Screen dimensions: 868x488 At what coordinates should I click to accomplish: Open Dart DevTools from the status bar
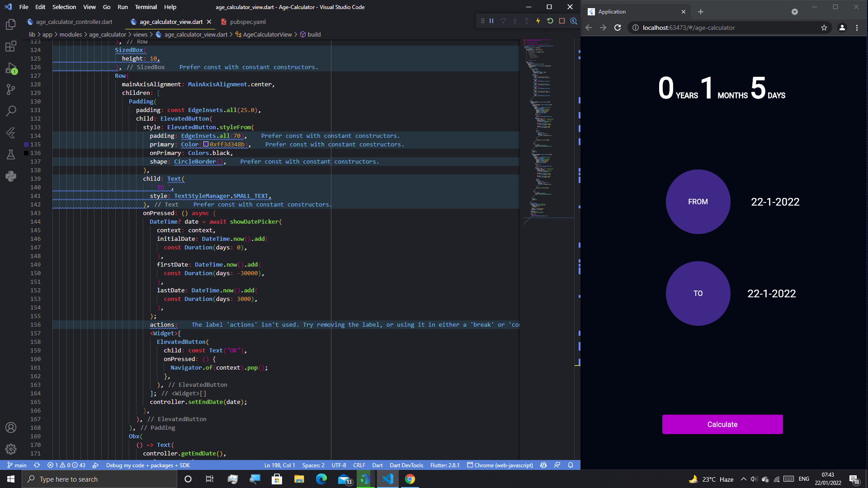(406, 465)
